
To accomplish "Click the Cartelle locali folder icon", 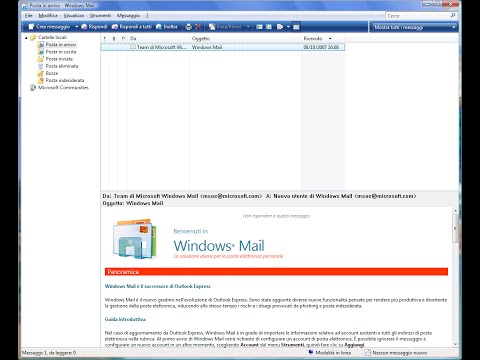I will pyautogui.click(x=33, y=37).
